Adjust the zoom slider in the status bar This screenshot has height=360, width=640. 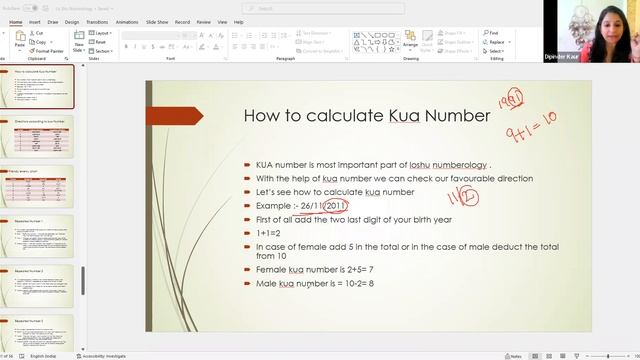coord(608,356)
